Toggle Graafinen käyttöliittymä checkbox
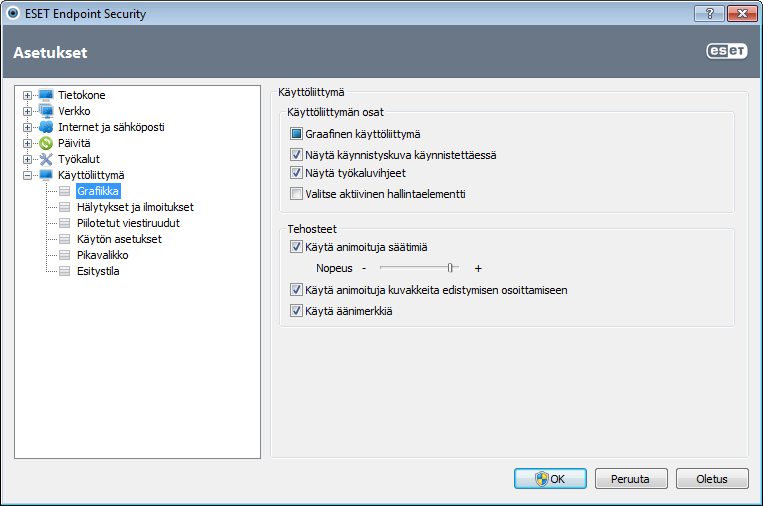The image size is (763, 506). point(296,134)
